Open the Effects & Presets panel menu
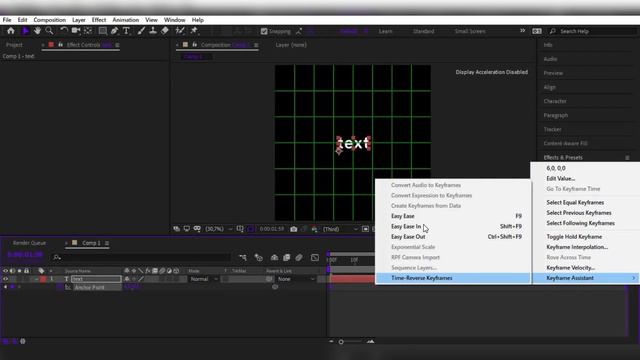 click(627, 158)
